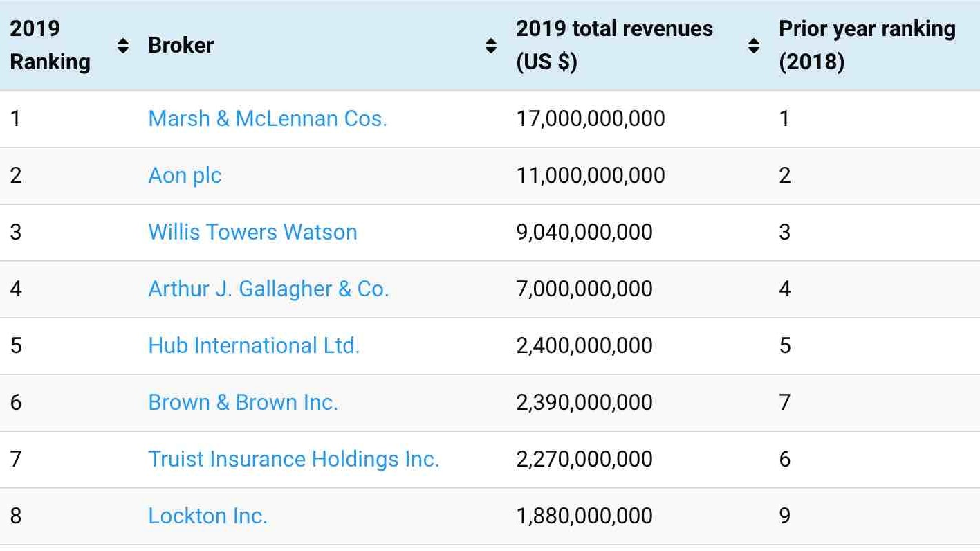Select the Broker column header text

181,46
